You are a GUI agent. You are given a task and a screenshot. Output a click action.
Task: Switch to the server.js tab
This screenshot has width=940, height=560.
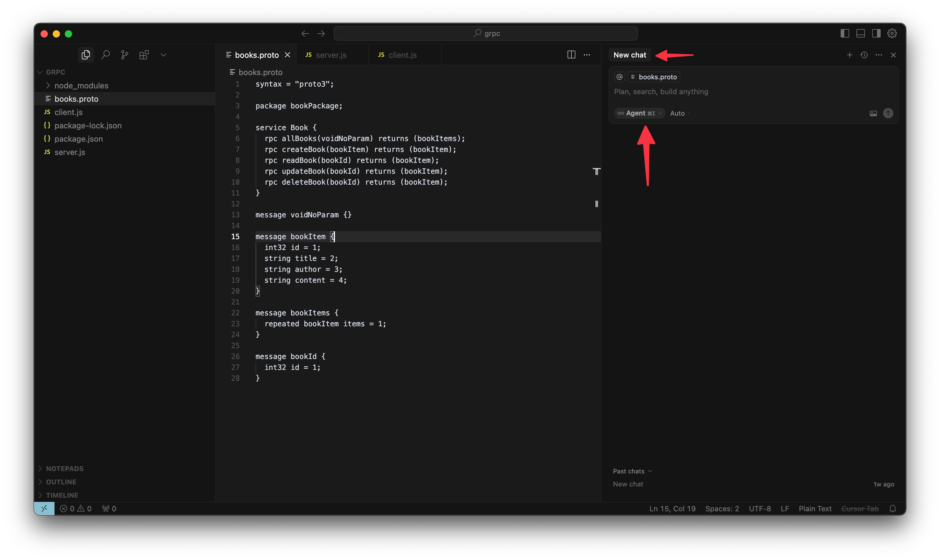(331, 55)
